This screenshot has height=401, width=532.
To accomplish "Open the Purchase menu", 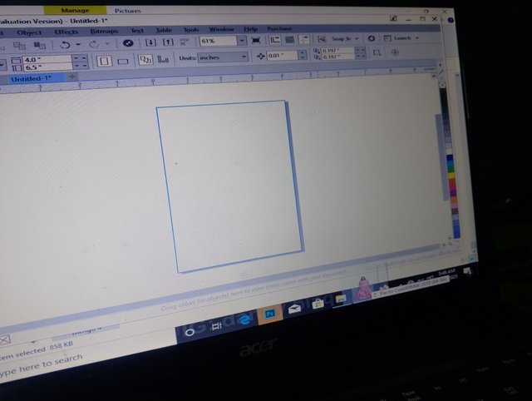I will click(x=279, y=29).
